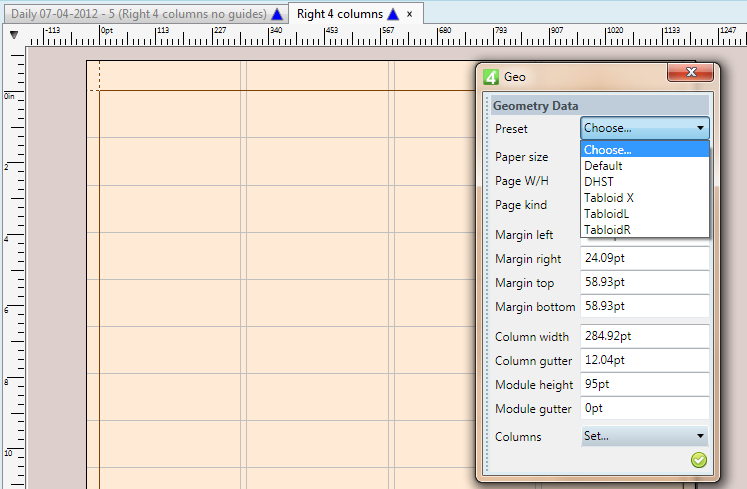747x489 pixels.
Task: Click the 567 mark on horizontal ruler
Action: pyautogui.click(x=388, y=31)
